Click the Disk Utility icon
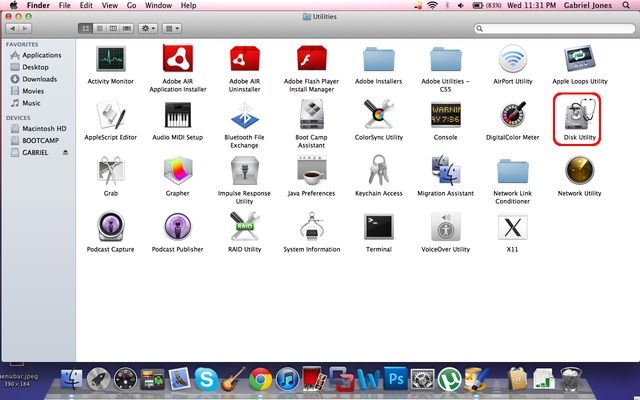 tap(580, 114)
